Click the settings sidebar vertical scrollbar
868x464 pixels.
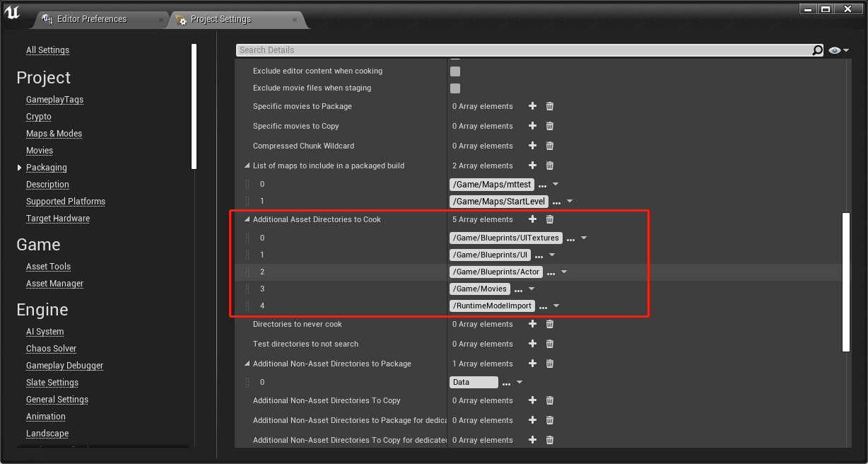[194, 106]
